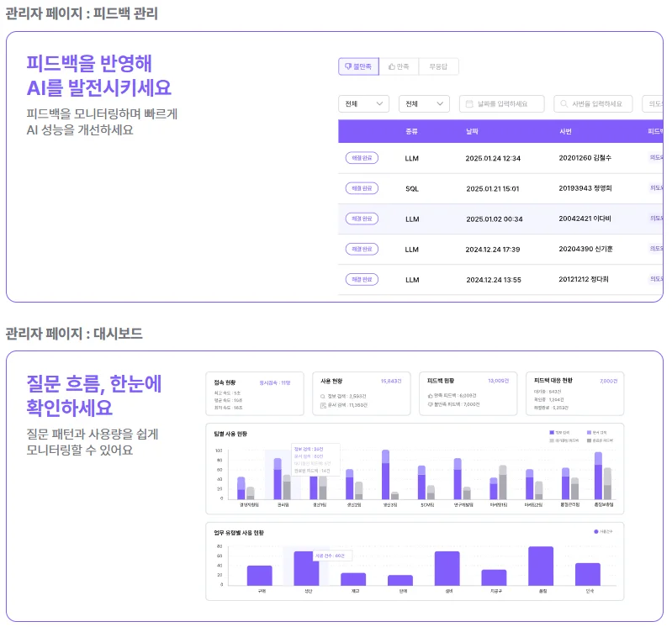
Task: Toggle the dark gray legend swatch
Action: click(590, 440)
